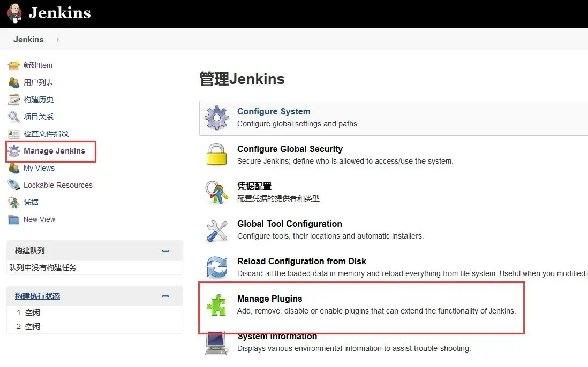Open the New View page
588x367 pixels.
pyautogui.click(x=39, y=219)
